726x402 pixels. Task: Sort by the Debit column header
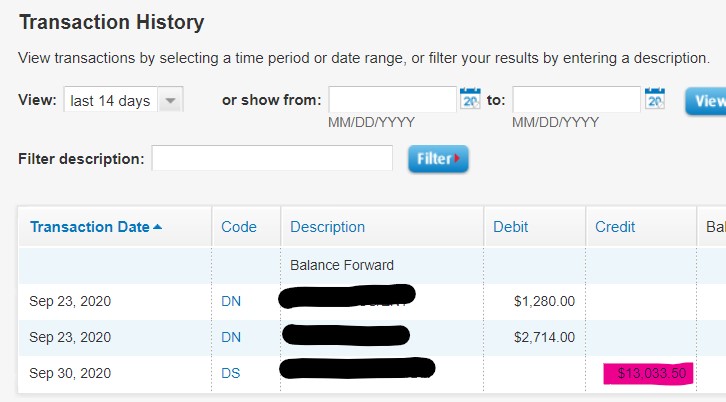coord(510,227)
